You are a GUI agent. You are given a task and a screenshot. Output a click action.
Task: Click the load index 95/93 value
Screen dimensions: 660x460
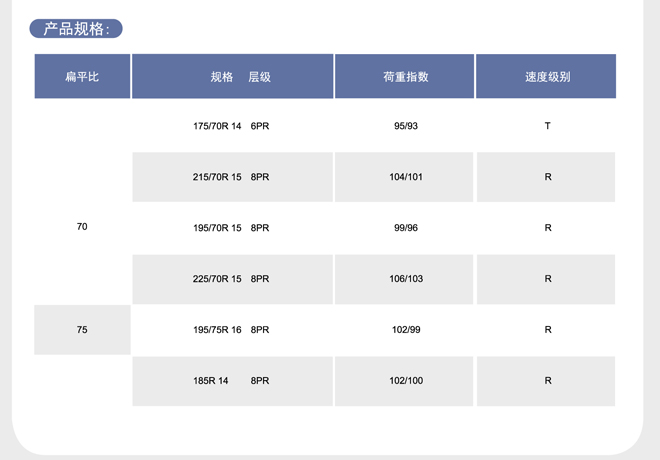pos(405,126)
